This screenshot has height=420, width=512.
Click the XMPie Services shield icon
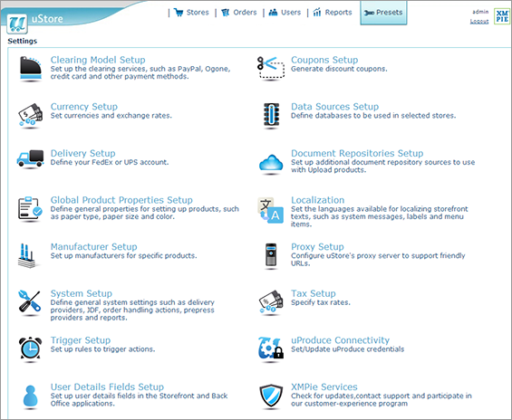(271, 396)
